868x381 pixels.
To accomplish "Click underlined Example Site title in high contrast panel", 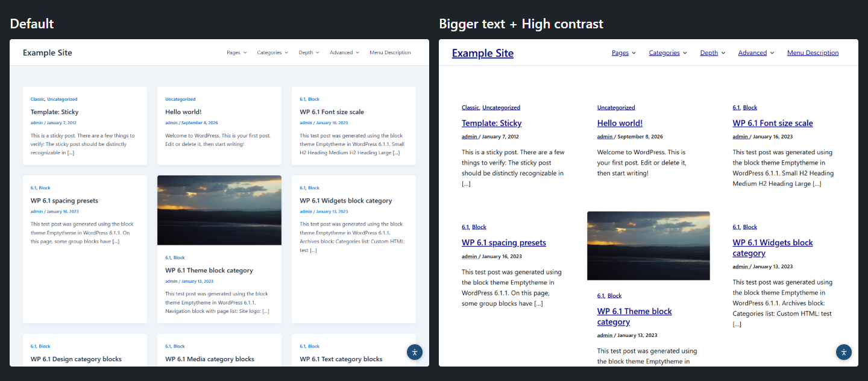I will coord(483,53).
